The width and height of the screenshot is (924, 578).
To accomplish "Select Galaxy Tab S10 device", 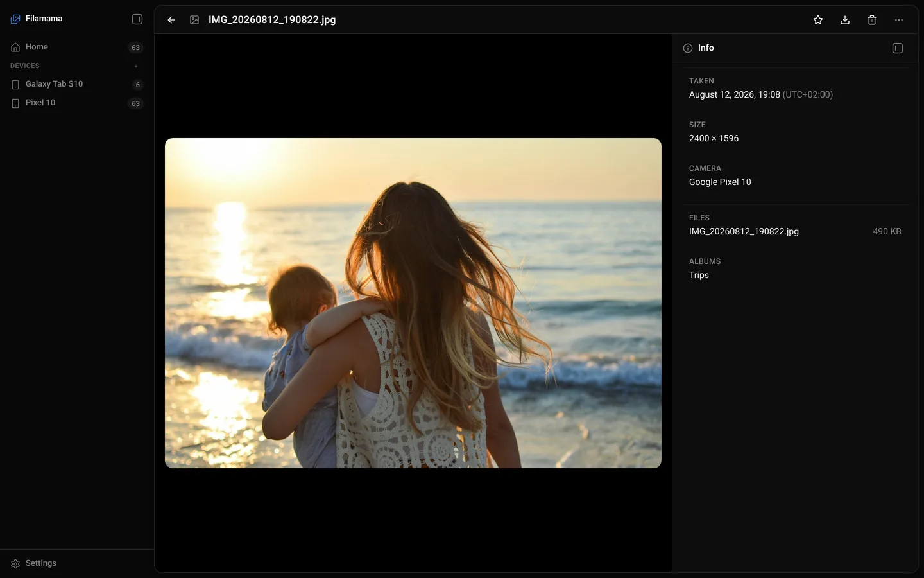I will click(x=77, y=84).
